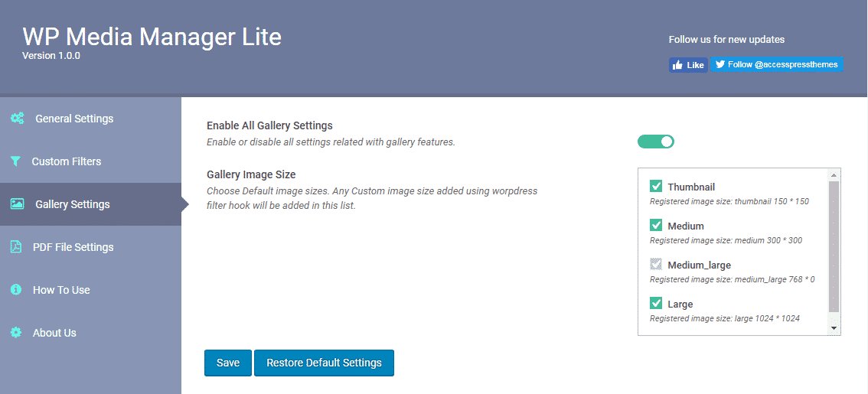Uncheck the Medium image size checkbox
This screenshot has height=394, width=868.
tap(656, 225)
